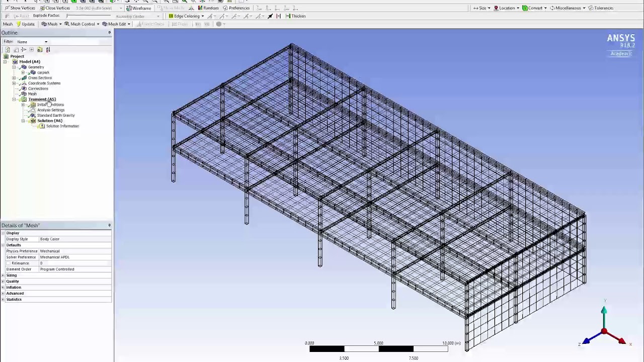Apply Random colors

pos(207,8)
